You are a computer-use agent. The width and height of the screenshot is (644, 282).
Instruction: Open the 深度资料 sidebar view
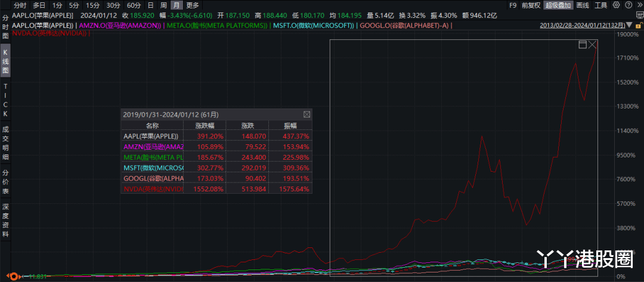click(5, 220)
